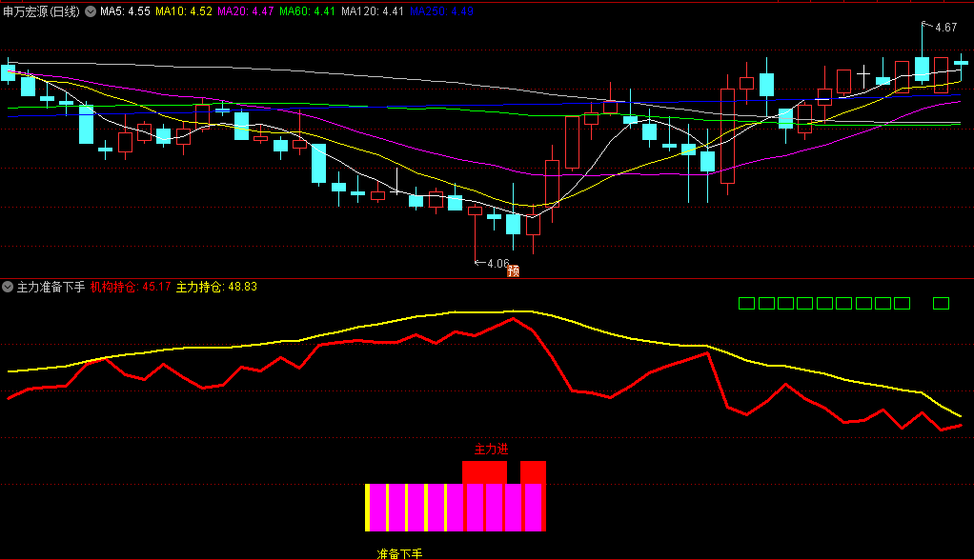Select the 主力准备下手 indicator name
Viewport: 974px width, 560px height.
(51, 287)
